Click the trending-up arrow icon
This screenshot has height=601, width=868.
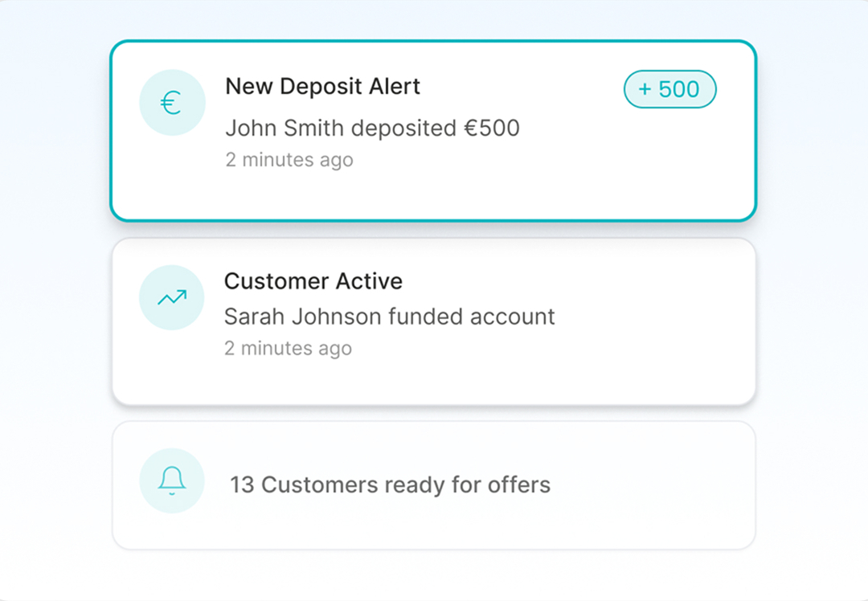171,297
